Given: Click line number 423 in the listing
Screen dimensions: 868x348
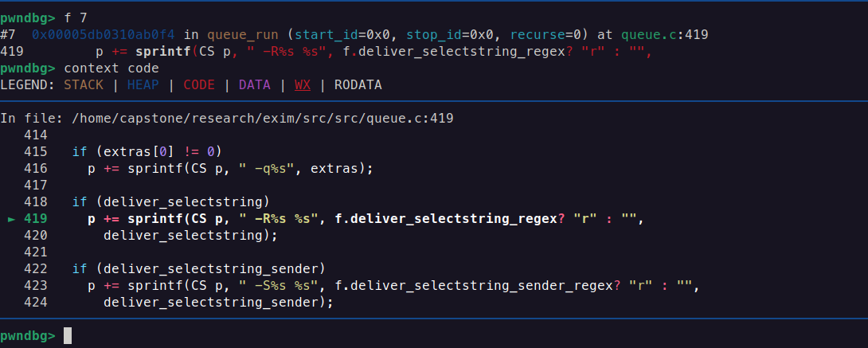Looking at the screenshot, I should pos(36,285).
